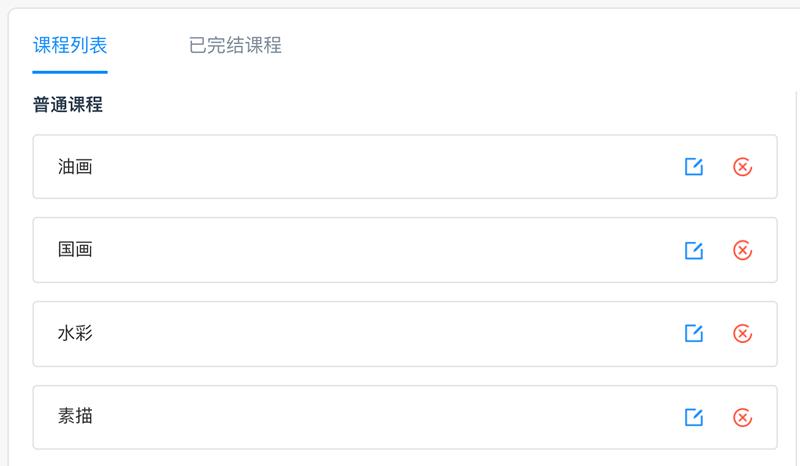Click empty middle area of 国画 row card
The height and width of the screenshot is (466, 800).
tap(380, 250)
